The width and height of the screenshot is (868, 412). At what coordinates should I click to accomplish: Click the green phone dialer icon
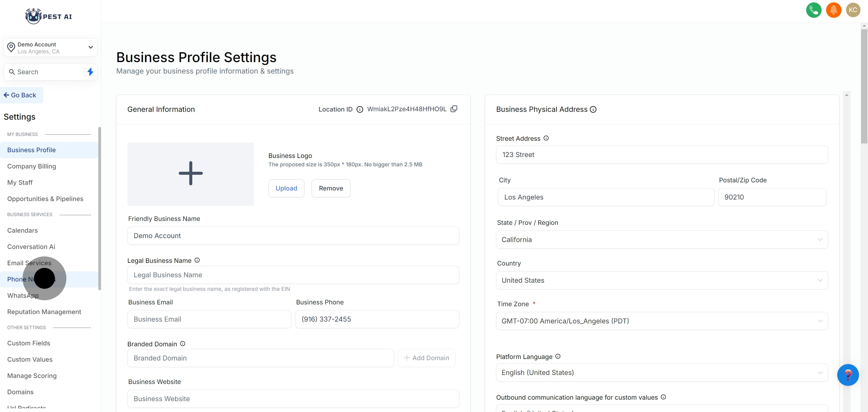tap(813, 10)
